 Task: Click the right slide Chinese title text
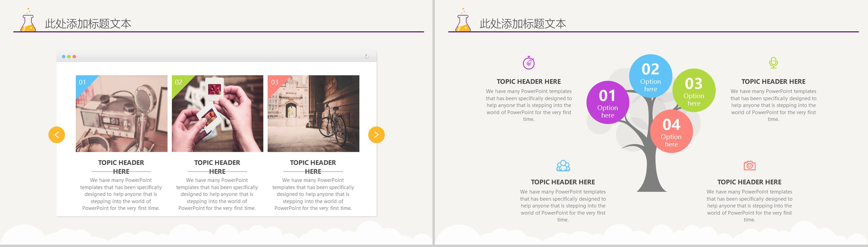[523, 24]
